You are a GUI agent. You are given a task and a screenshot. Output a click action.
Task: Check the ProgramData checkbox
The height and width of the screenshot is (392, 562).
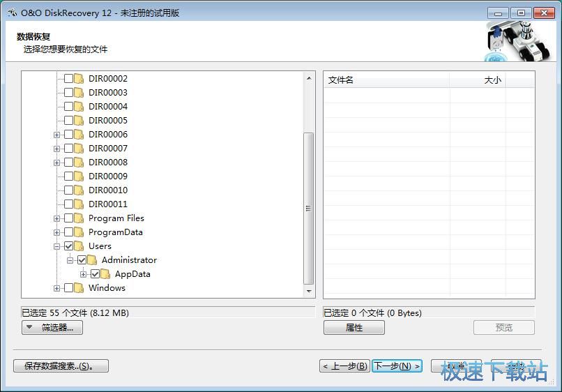tap(68, 232)
